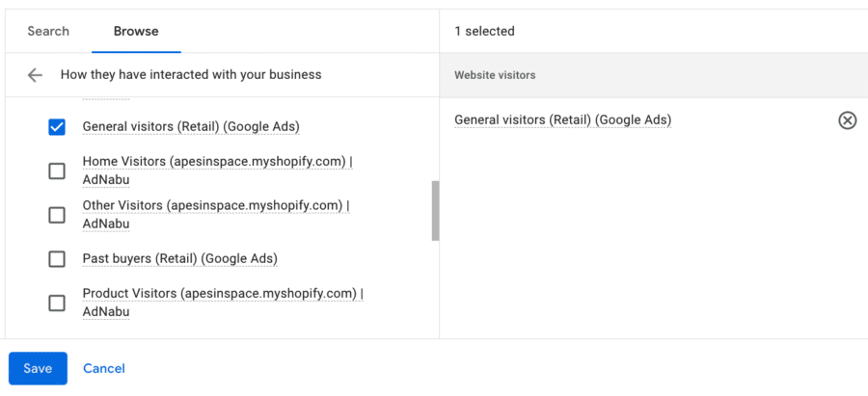This screenshot has width=868, height=396.
Task: Open the Browse tab
Action: tap(136, 31)
